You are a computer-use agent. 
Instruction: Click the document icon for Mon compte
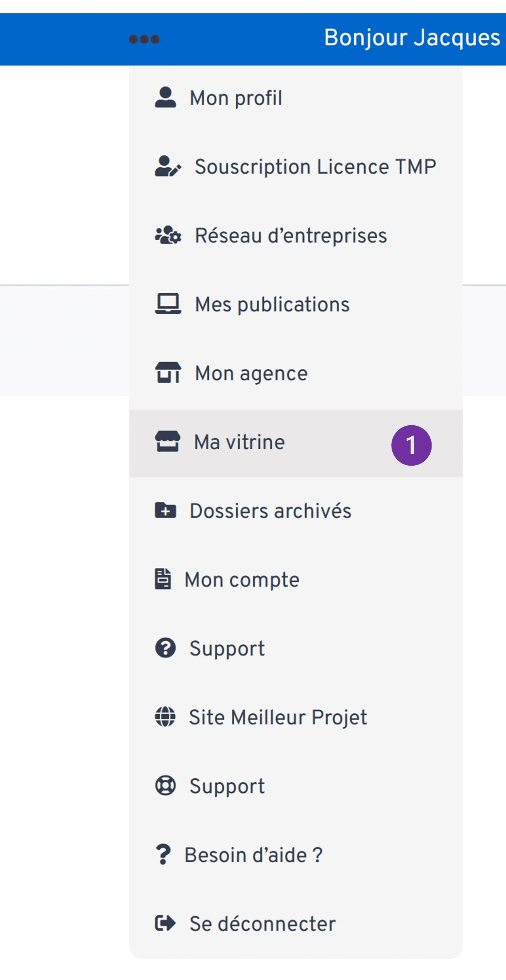164,580
